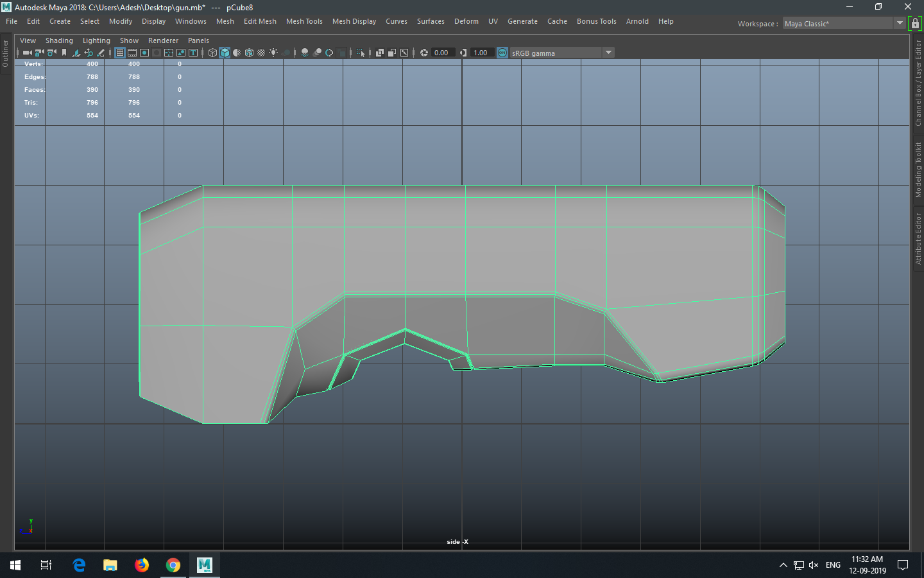Image resolution: width=924 pixels, height=578 pixels.
Task: Open the Deform menu
Action: pos(466,21)
